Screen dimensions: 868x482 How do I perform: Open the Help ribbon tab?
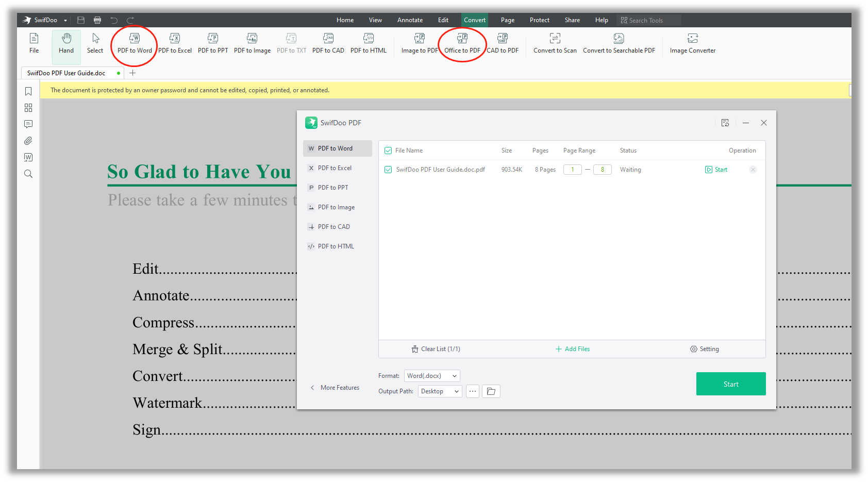pos(602,20)
